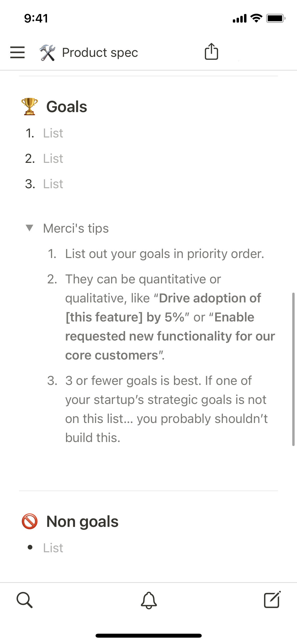Click the Goals heading text
Screen dimensions: 297x644
[x=67, y=107]
